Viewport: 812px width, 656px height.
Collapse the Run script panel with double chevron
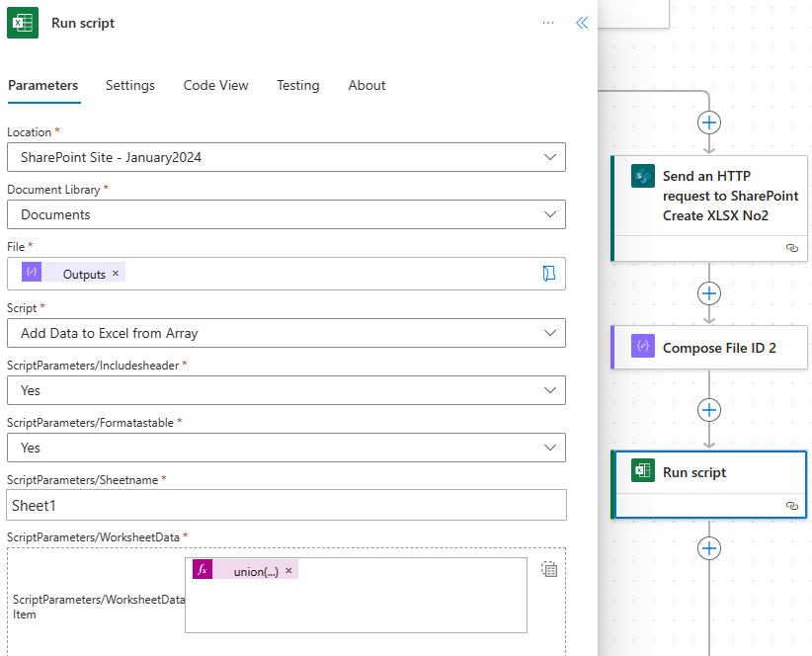tap(582, 23)
